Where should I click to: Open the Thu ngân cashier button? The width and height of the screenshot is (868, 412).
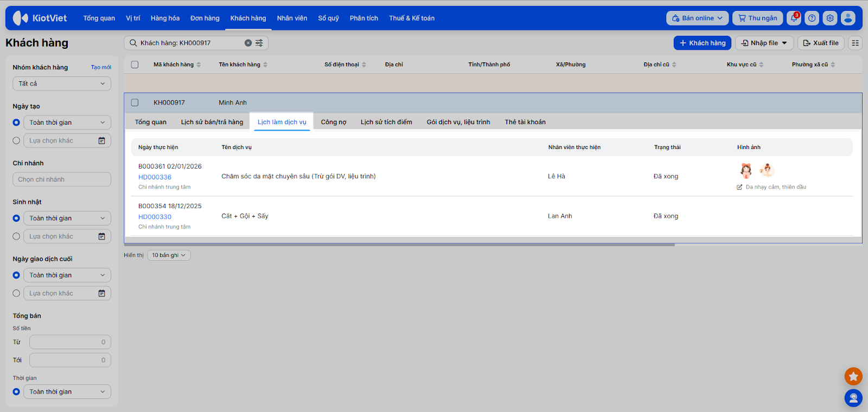pos(758,18)
